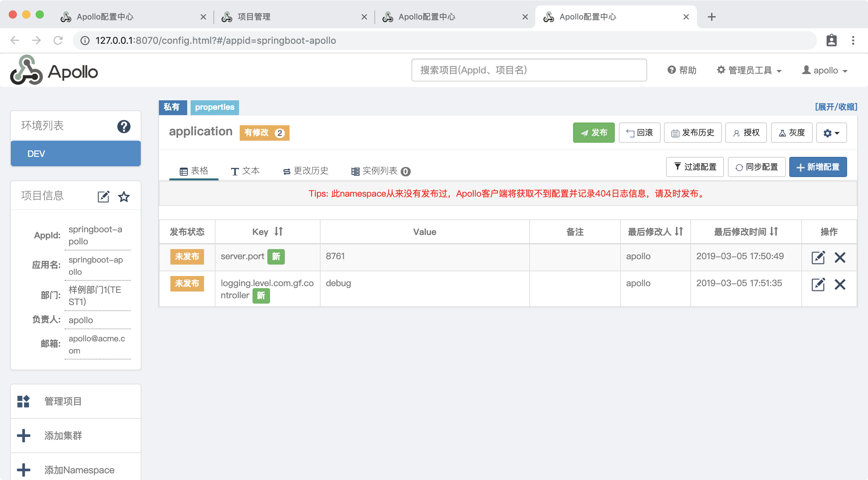Sort the table by Key column
868x480 pixels.
coord(278,231)
